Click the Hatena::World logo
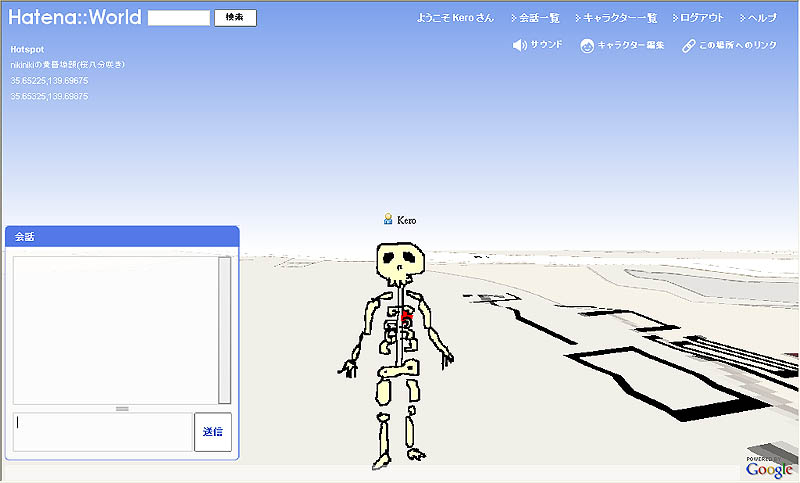The width and height of the screenshot is (800, 483). click(74, 17)
